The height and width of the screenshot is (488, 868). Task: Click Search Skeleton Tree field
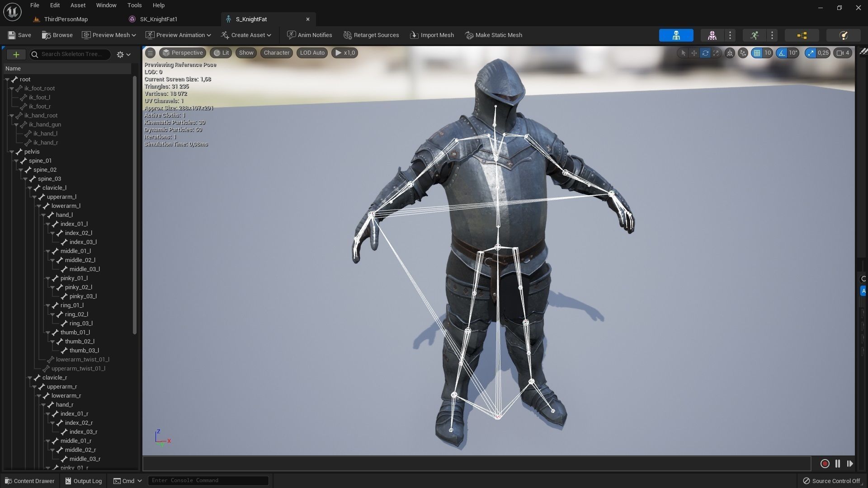click(70, 54)
